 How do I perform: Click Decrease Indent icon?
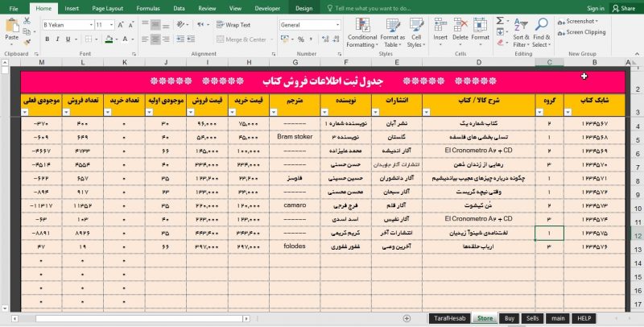[x=180, y=39]
